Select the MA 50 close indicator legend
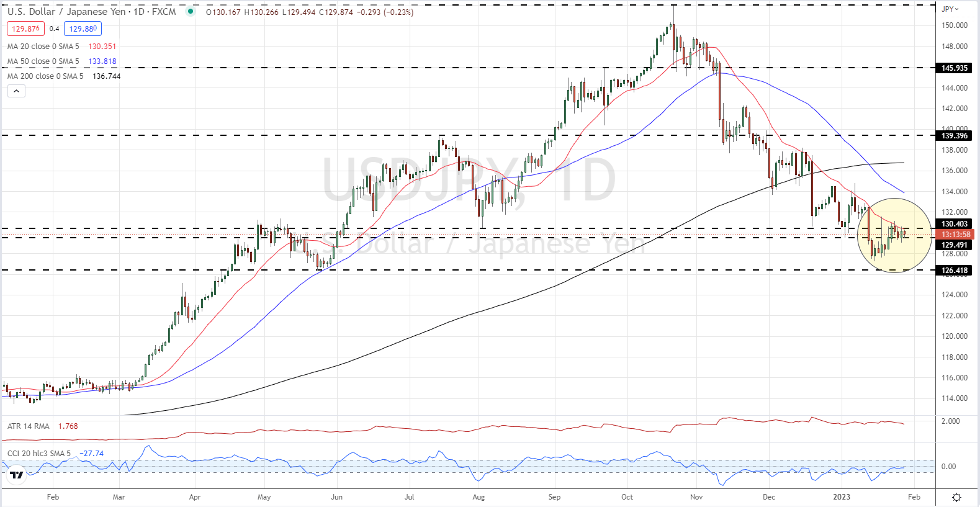 (x=43, y=61)
